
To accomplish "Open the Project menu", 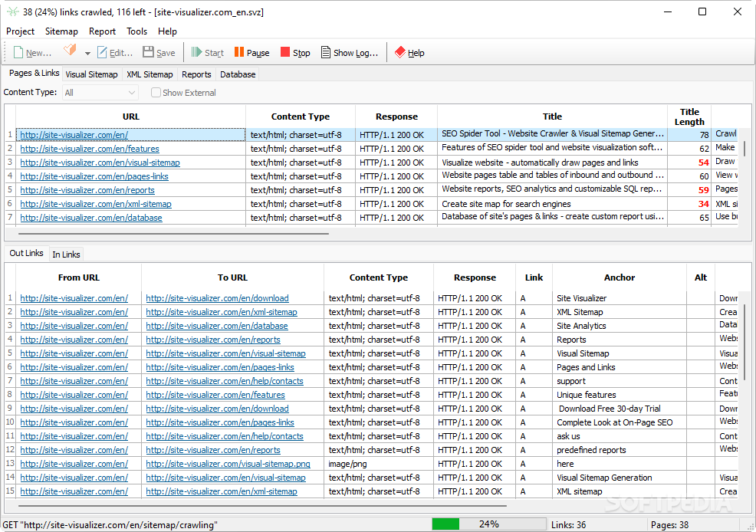I will [x=20, y=31].
